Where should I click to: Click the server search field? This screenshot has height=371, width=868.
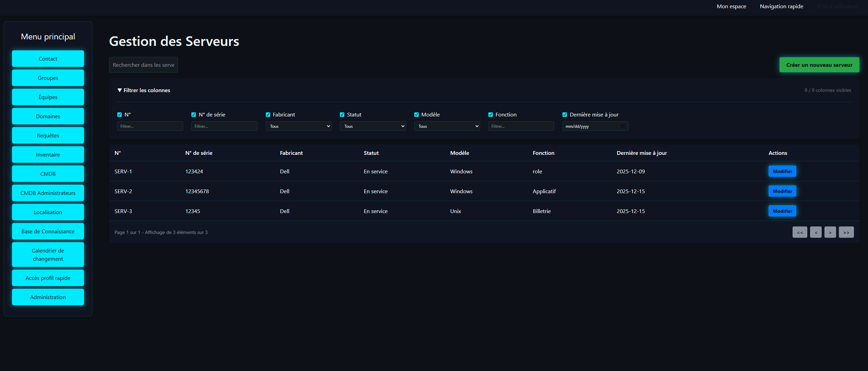[143, 64]
